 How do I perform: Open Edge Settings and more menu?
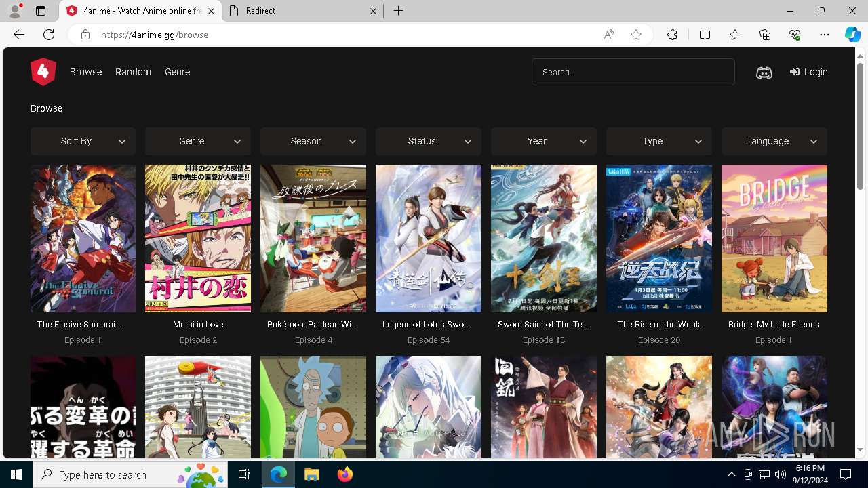pos(825,35)
